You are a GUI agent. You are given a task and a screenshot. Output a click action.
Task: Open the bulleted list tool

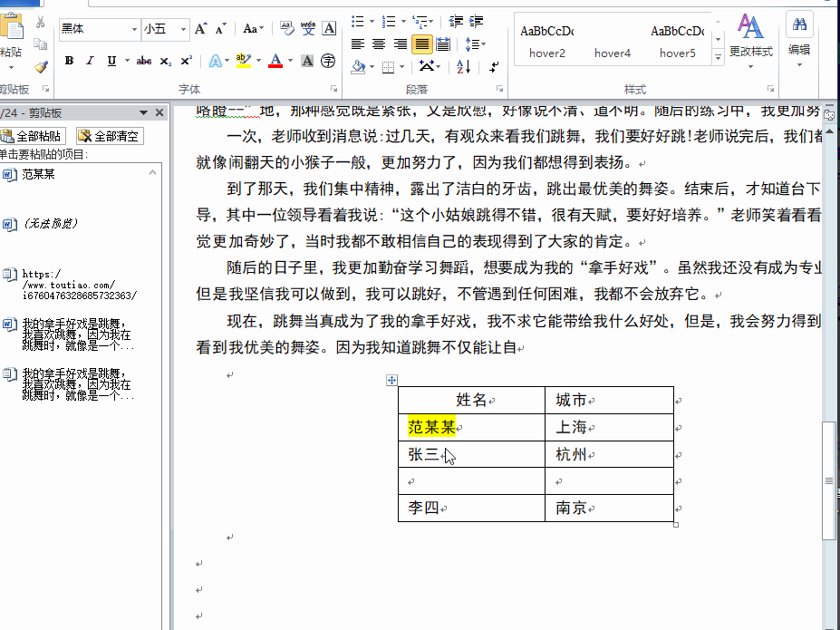point(356,21)
